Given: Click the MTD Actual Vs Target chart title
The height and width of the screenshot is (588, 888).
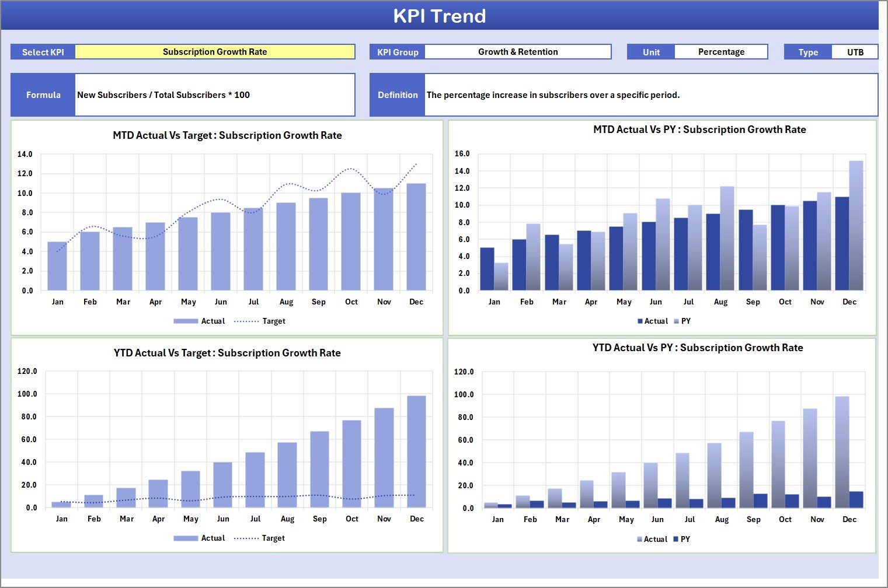Looking at the screenshot, I should 227,135.
